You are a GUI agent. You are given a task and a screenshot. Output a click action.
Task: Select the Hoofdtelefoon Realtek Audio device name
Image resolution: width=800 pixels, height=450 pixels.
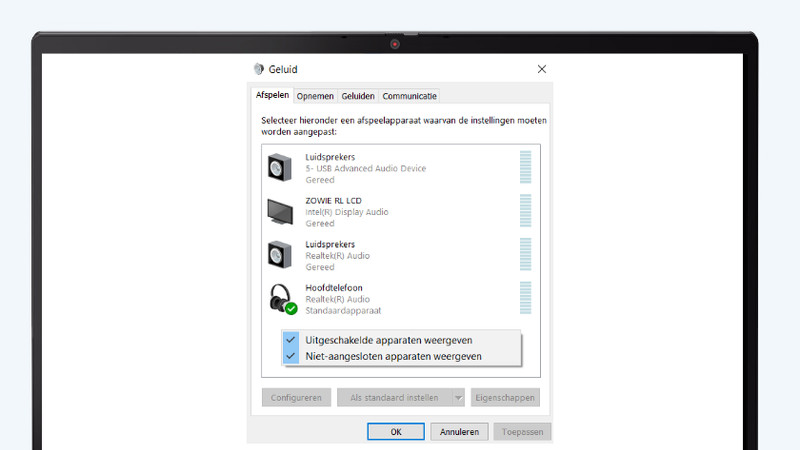[331, 288]
